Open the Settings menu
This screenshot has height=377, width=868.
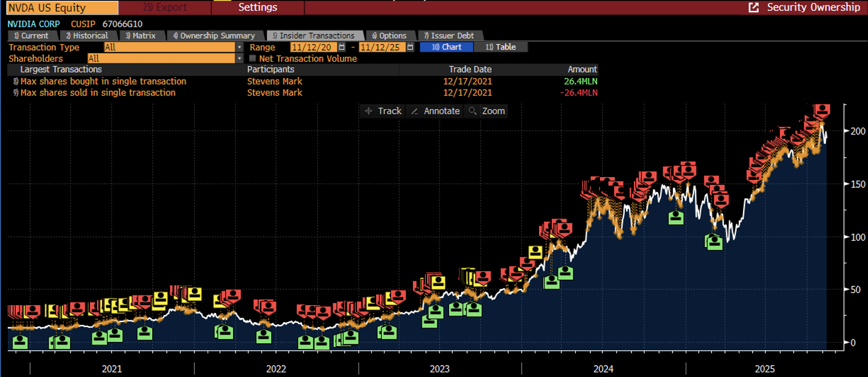coord(258,7)
